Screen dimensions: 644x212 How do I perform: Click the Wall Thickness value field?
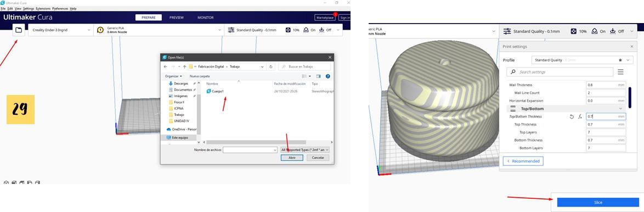[x=606, y=85]
